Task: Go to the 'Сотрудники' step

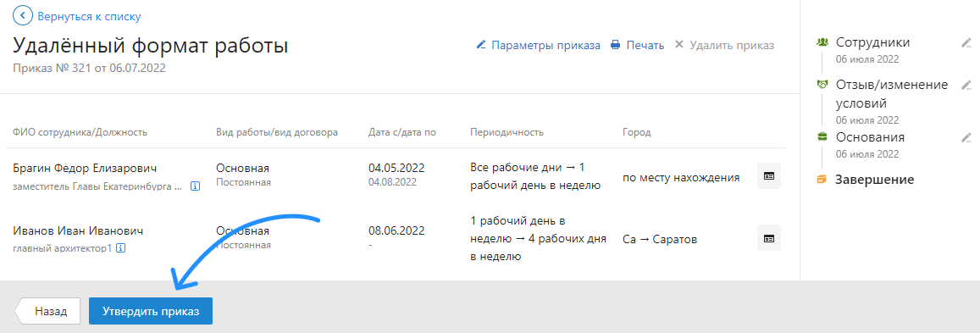Action: pyautogui.click(x=872, y=42)
